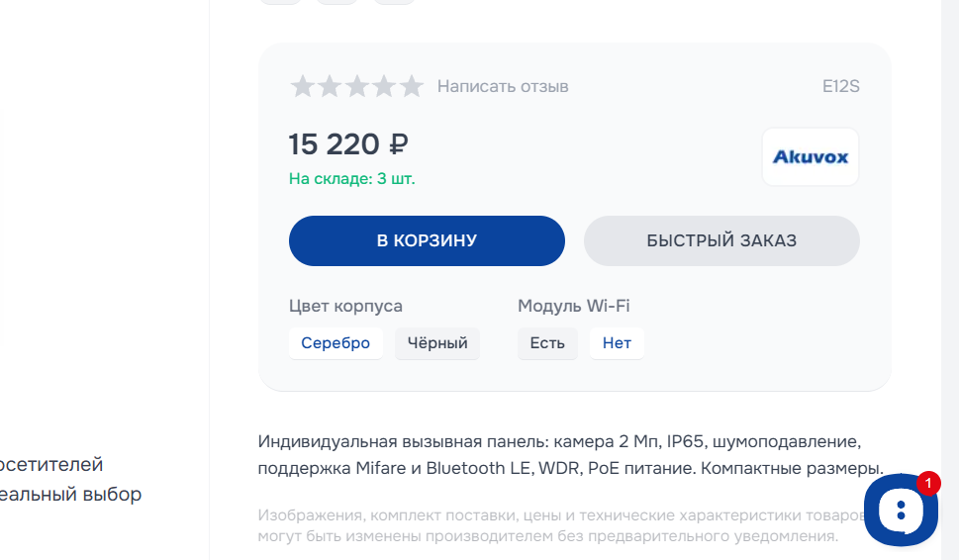Open the chat widget icon
The width and height of the screenshot is (959, 560).
(x=900, y=512)
